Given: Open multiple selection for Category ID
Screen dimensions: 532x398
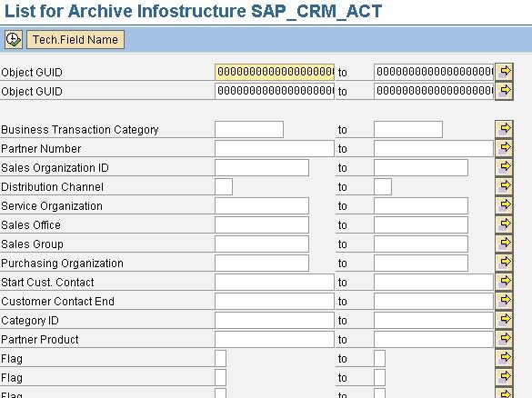Looking at the screenshot, I should click(504, 319).
